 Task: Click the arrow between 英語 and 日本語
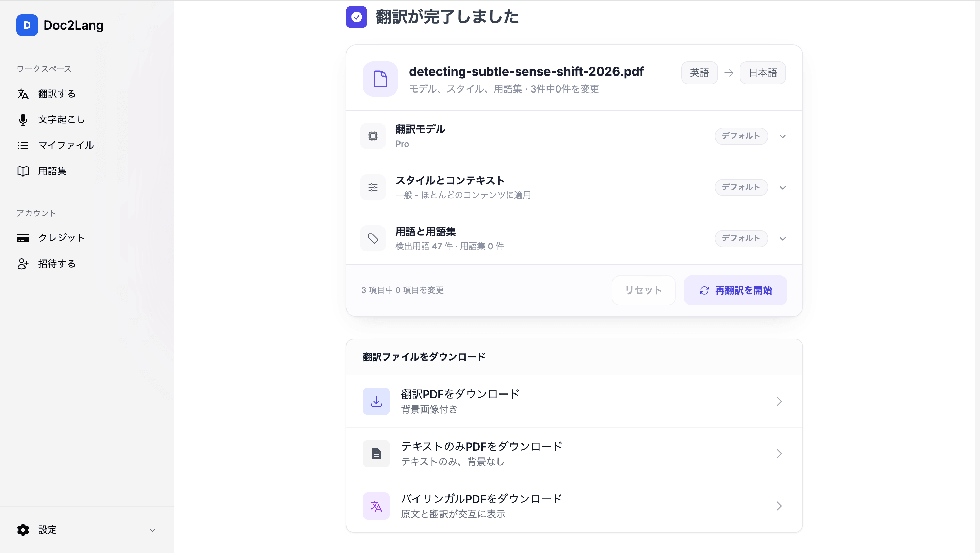click(729, 73)
